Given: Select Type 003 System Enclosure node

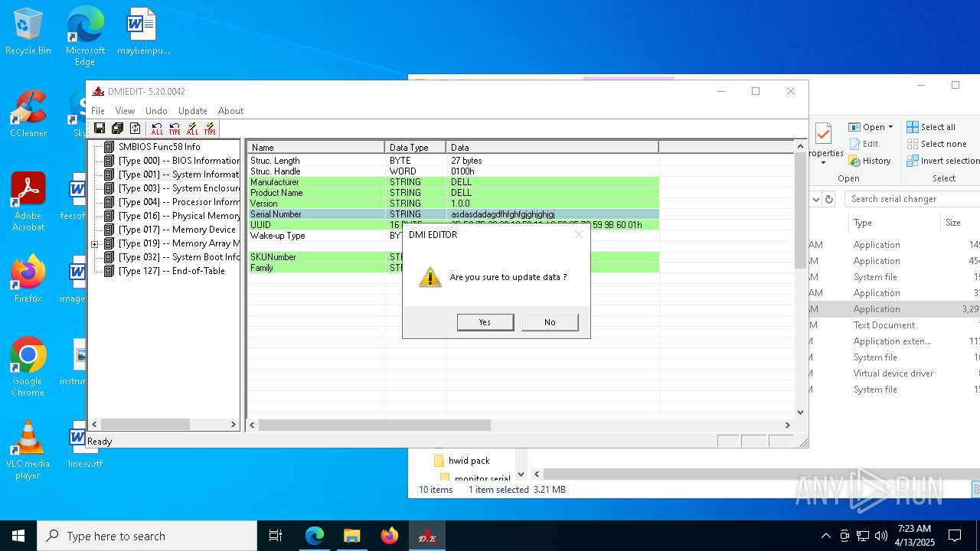Looking at the screenshot, I should (x=179, y=188).
